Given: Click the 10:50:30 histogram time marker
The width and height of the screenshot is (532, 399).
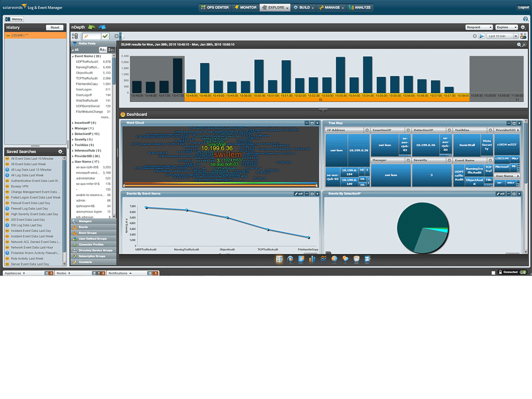Looking at the screenshot, I should pyautogui.click(x=259, y=96).
